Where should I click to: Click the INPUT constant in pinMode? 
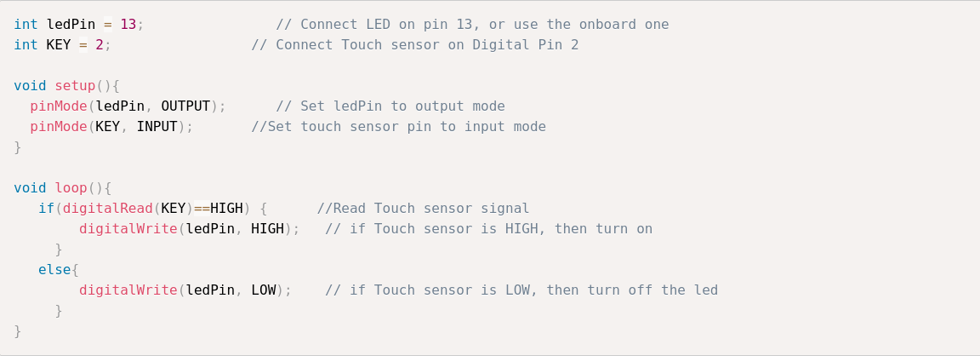157,127
